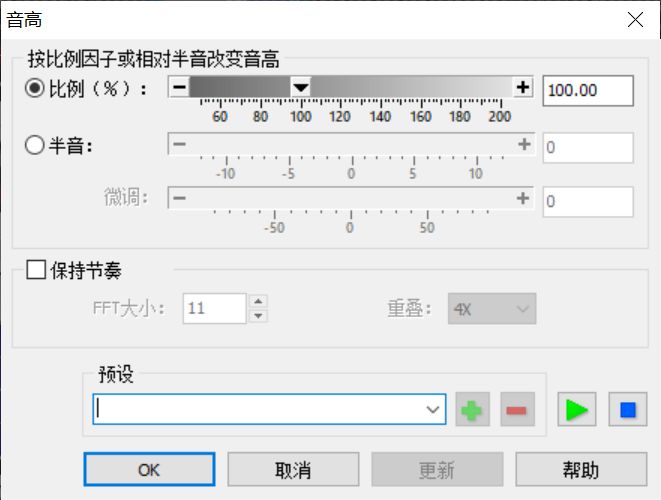This screenshot has width=661, height=500.
Task: Click the 按比例因子或相对半音改变音高 group title
Action: (153, 59)
